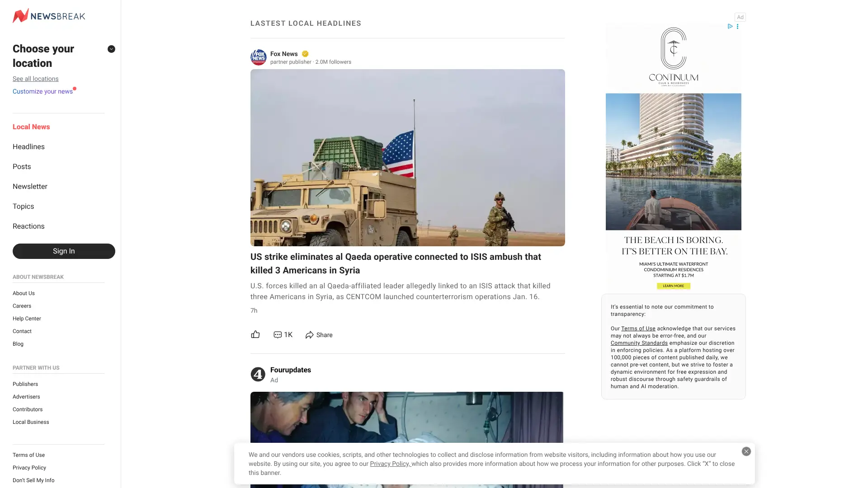Screen dimensions: 868x488
Task: Open ad options three-dot menu
Action: click(x=738, y=26)
